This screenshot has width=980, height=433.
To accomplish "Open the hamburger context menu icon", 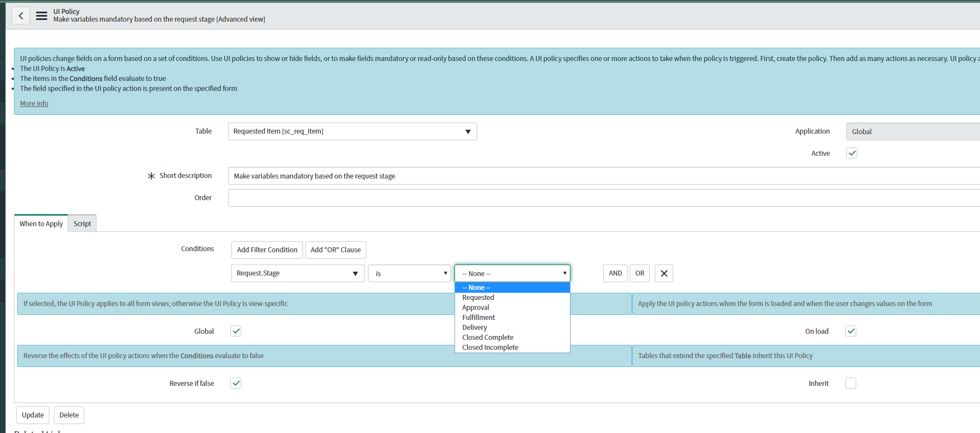I will (x=42, y=16).
